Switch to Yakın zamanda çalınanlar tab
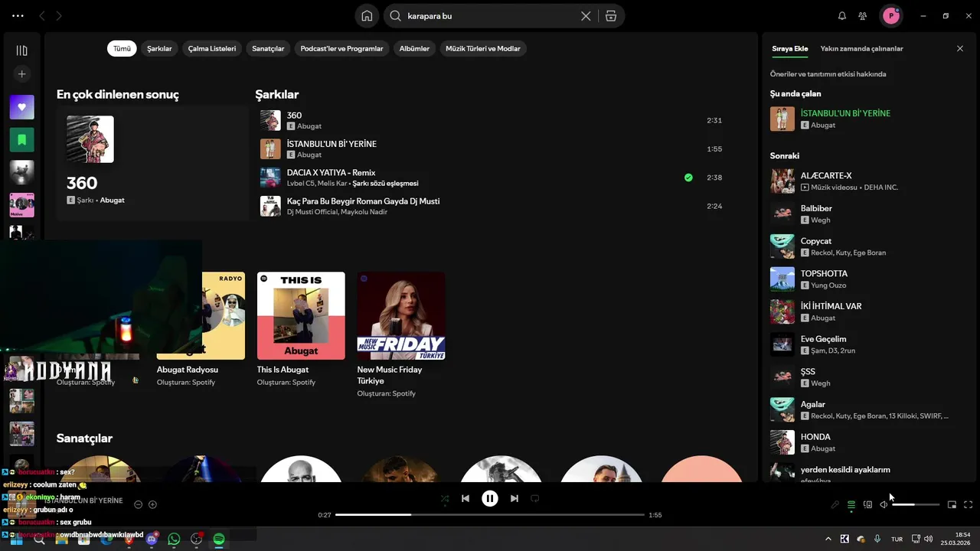Viewport: 980px width, 551px height. click(861, 48)
